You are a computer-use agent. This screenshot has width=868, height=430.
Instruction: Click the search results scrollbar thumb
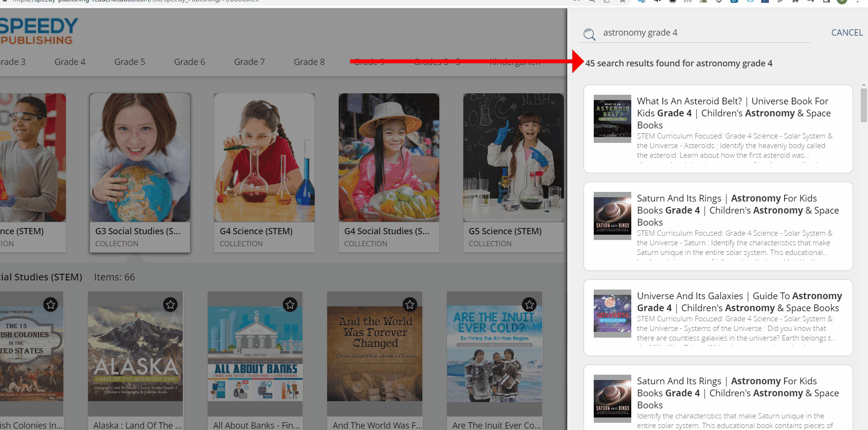point(864,105)
